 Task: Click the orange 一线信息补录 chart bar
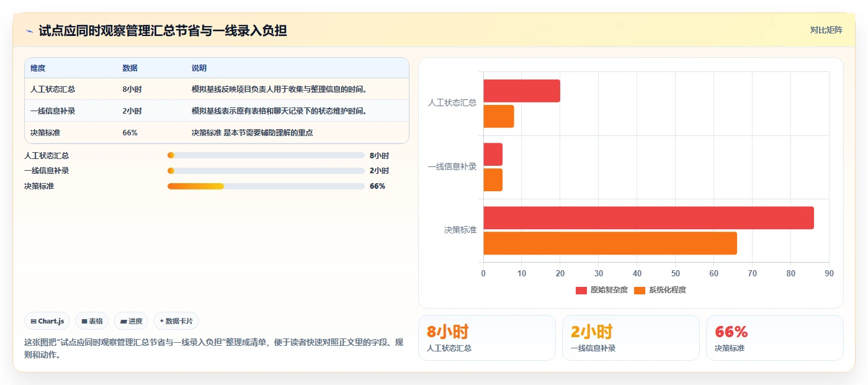493,180
